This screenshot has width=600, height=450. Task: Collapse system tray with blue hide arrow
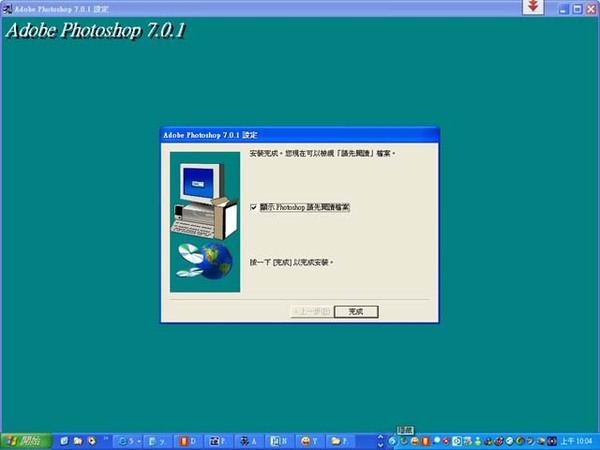[x=393, y=441]
